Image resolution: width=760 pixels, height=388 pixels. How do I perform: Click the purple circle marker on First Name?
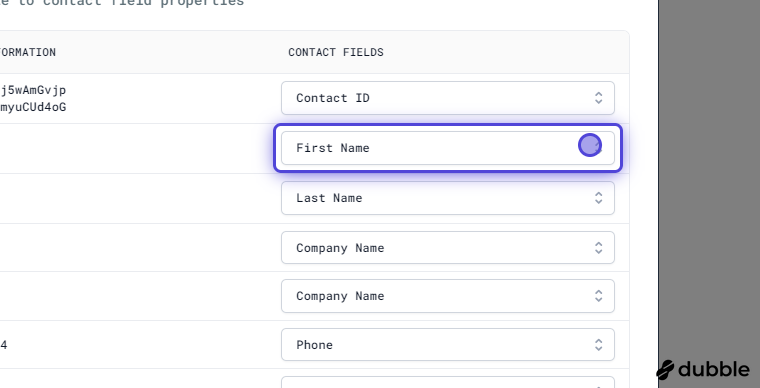point(590,145)
